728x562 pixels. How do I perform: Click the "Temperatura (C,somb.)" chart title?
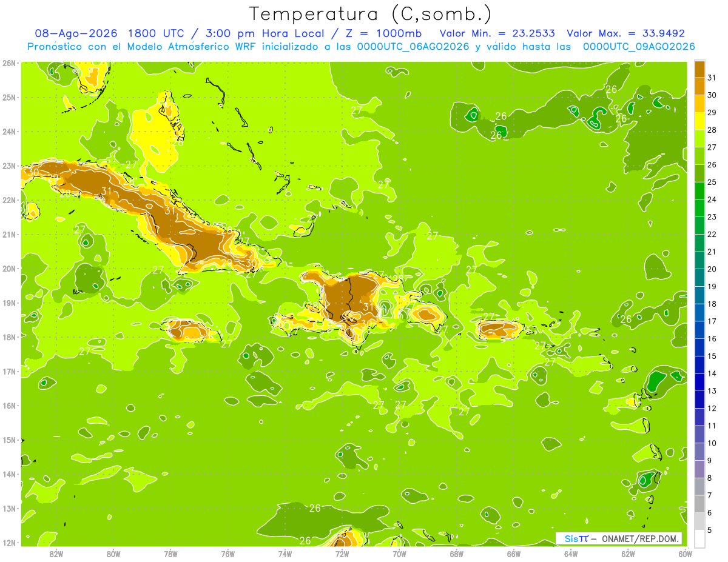click(371, 14)
